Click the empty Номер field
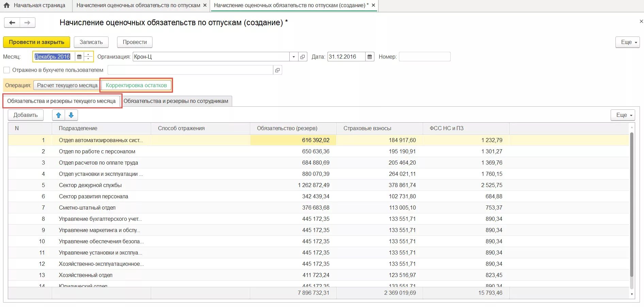Viewport: 644px width, 307px height. click(424, 57)
